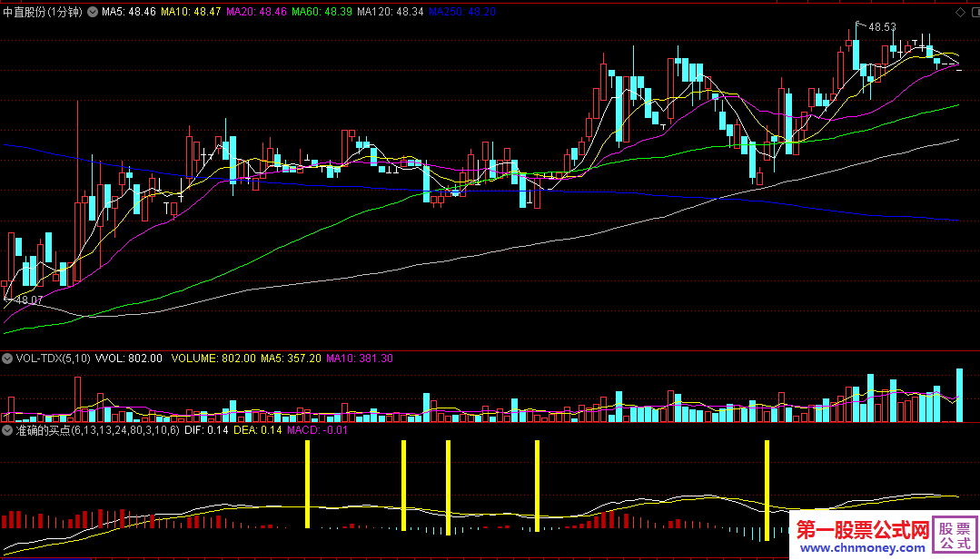
Task: Click the MA120: 48.34 legend value
Action: [391, 12]
